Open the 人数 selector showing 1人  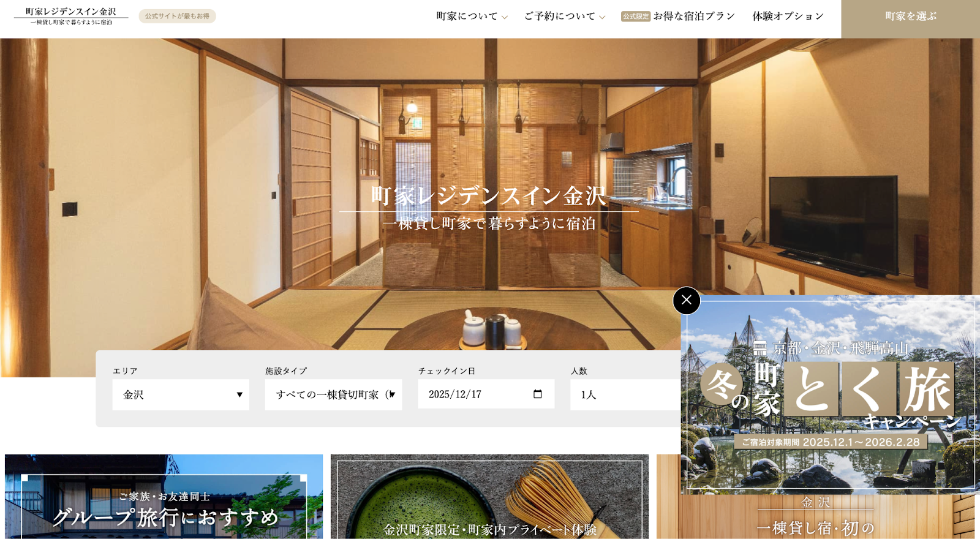point(625,394)
